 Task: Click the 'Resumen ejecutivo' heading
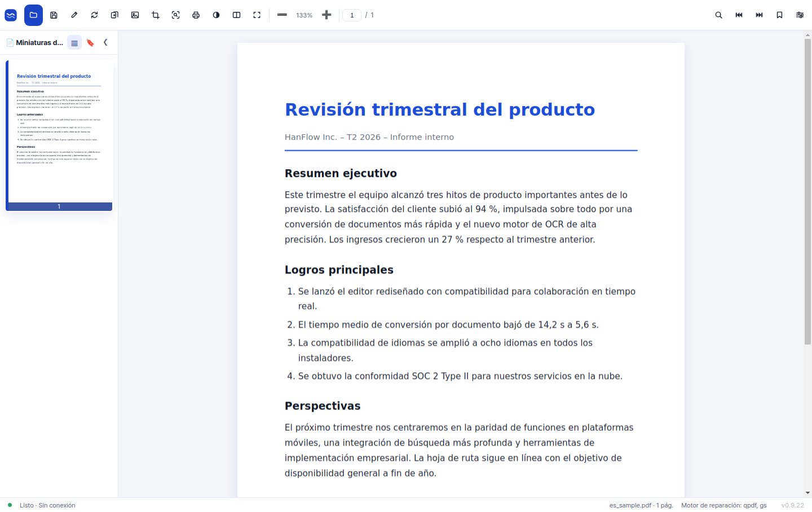point(341,173)
